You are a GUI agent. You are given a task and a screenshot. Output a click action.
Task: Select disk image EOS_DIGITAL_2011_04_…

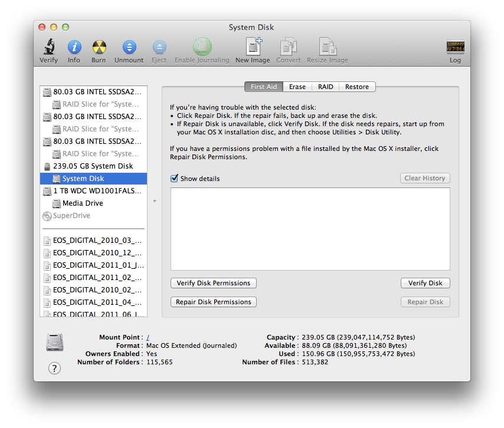click(93, 302)
